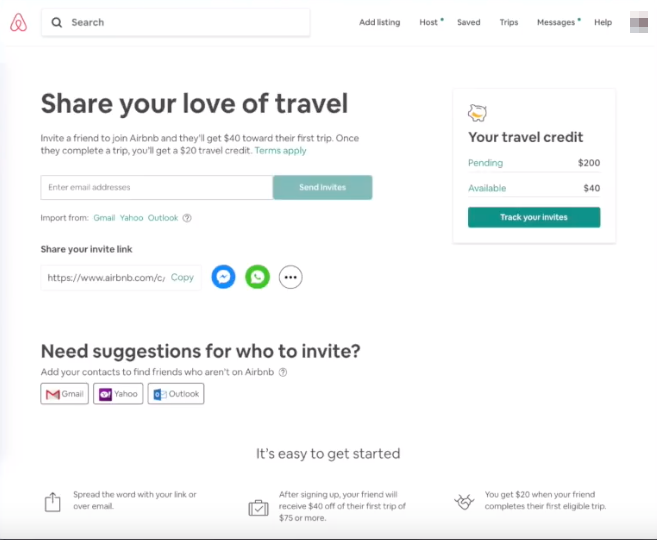Click the Airbnb logo icon
Screen dimensions: 657x540
click(18, 23)
